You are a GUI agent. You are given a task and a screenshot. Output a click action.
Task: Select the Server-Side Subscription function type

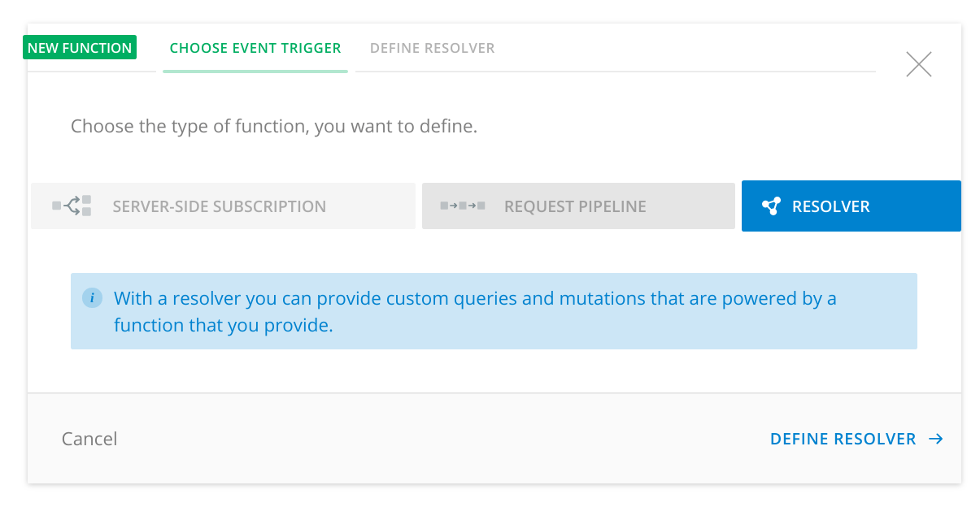pos(223,206)
